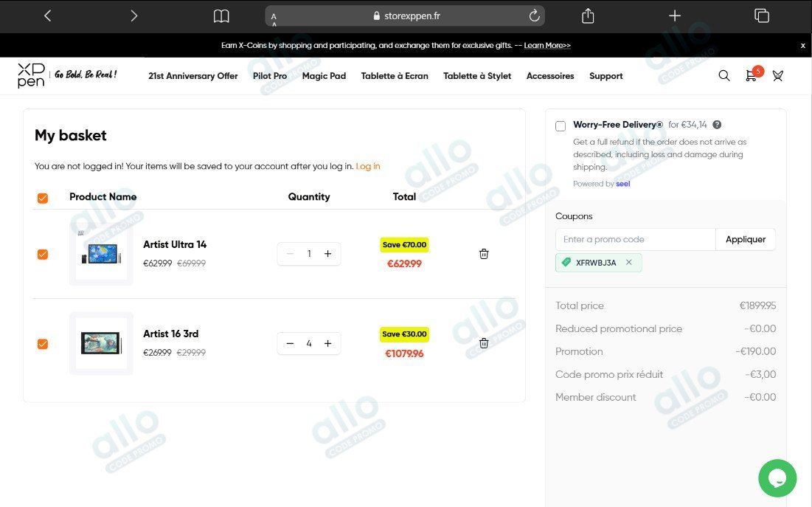Open the Artist 16 3rd product thumbnail
The image size is (812, 507).
point(102,343)
